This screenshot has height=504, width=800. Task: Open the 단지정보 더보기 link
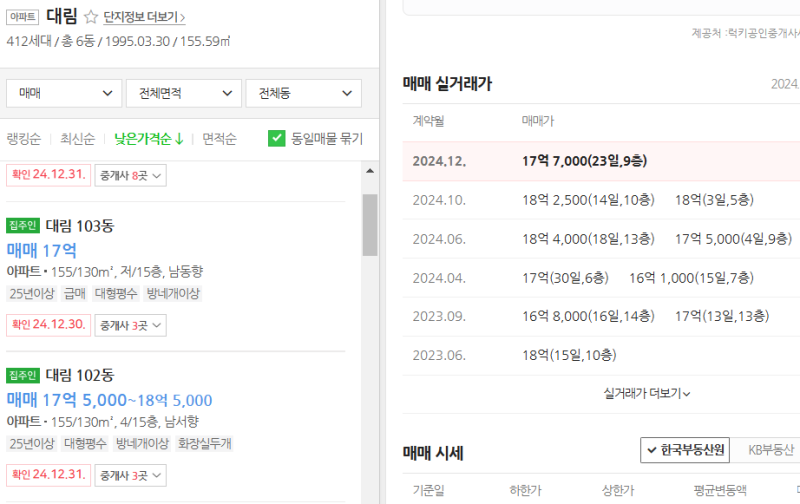(144, 17)
